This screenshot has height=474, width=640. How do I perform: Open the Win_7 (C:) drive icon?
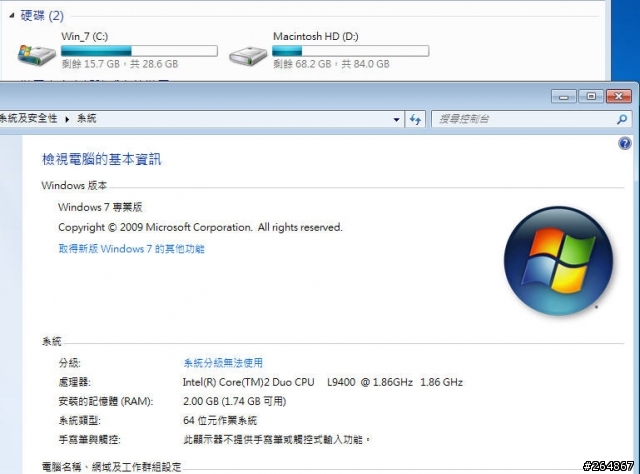[37, 55]
